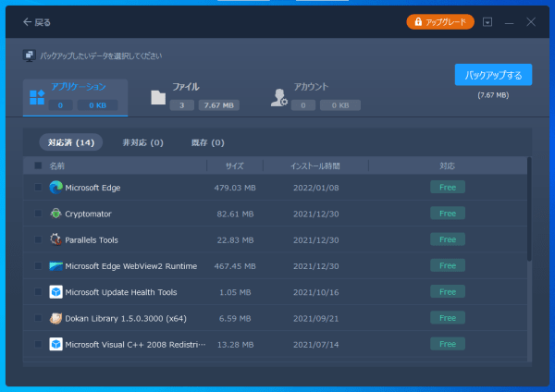This screenshot has width=555, height=392.
Task: Click the computer icon beside the instruction text
Action: click(x=30, y=55)
